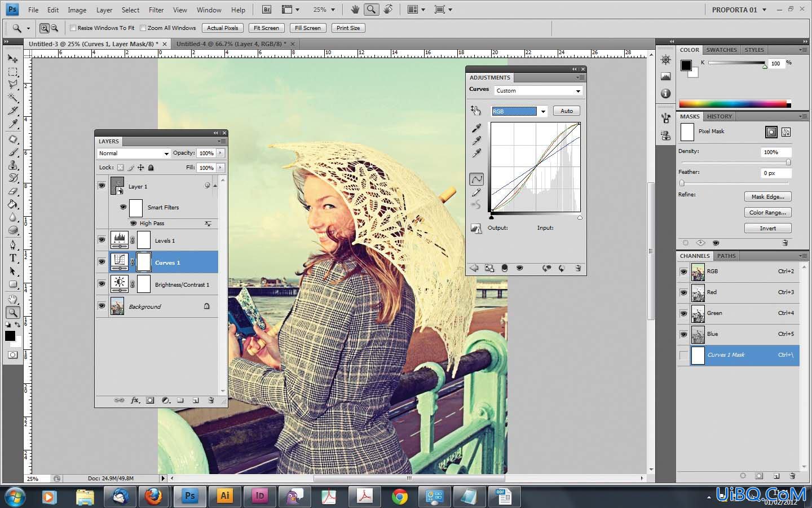The image size is (812, 508).
Task: Pick the white point eyedropper in Curves
Action: tap(476, 153)
